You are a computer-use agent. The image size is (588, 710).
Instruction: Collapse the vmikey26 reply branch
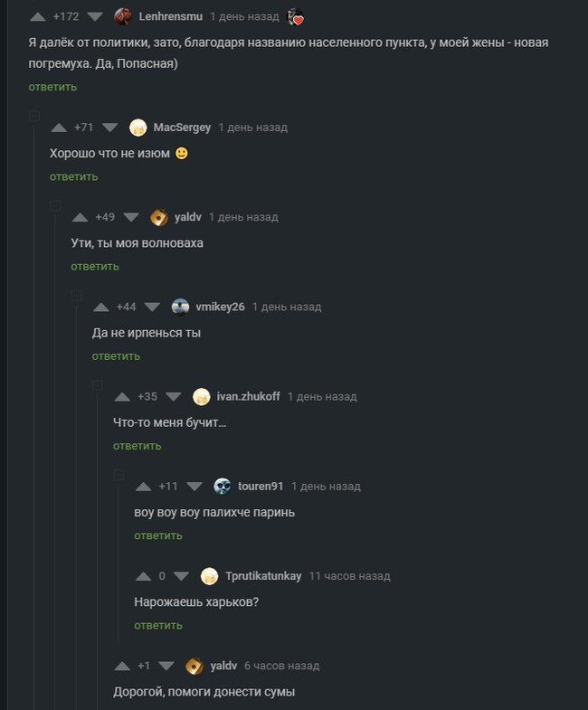point(77,296)
